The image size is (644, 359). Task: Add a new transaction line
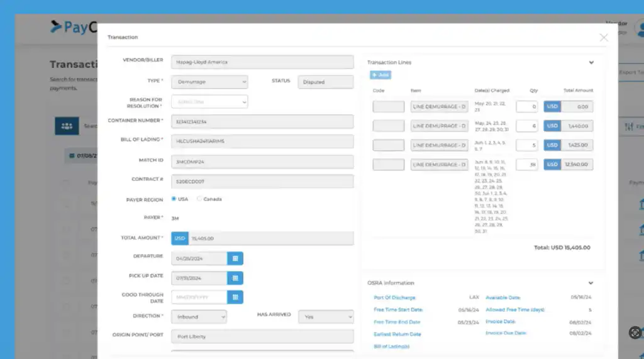[x=380, y=75]
